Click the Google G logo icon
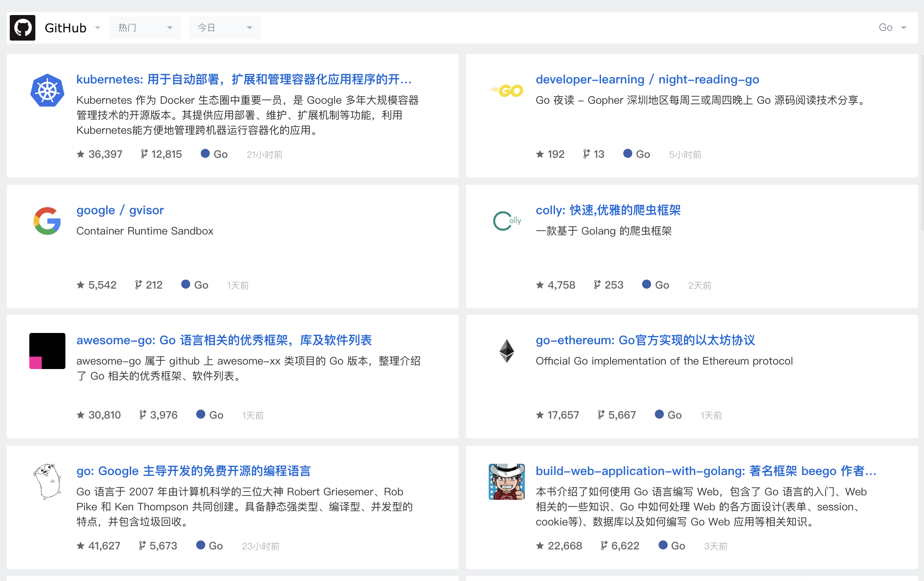 pyautogui.click(x=47, y=221)
